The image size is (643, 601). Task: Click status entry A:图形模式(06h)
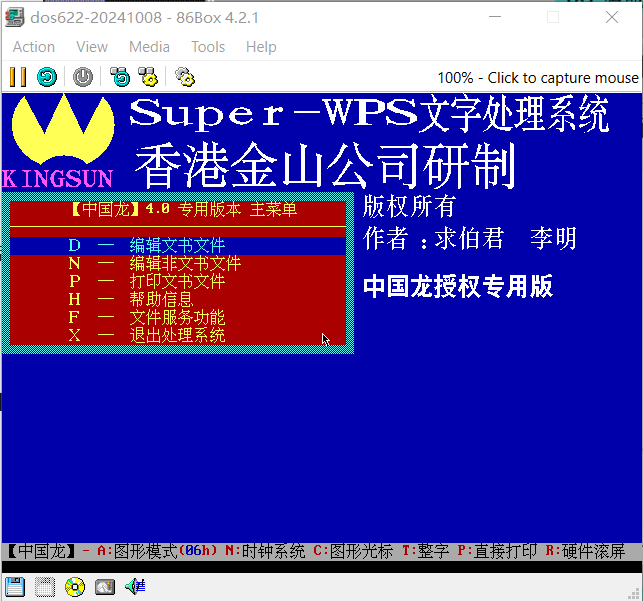(x=157, y=551)
